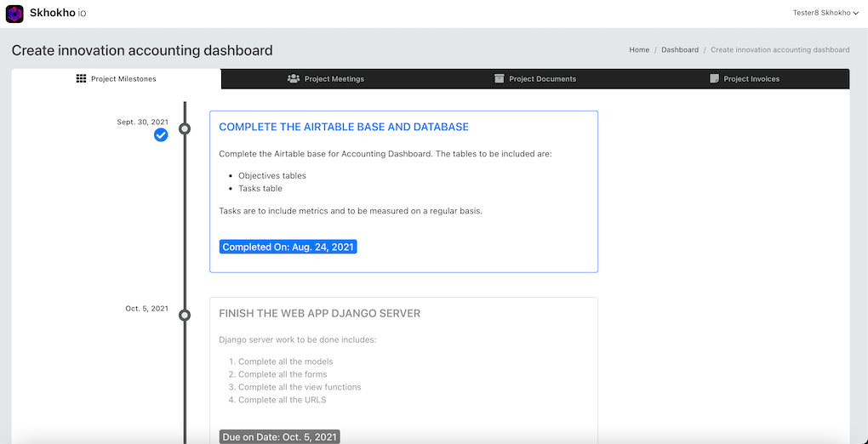The height and width of the screenshot is (444, 868).
Task: Click the Project Documents archive box icon
Action: coord(500,78)
